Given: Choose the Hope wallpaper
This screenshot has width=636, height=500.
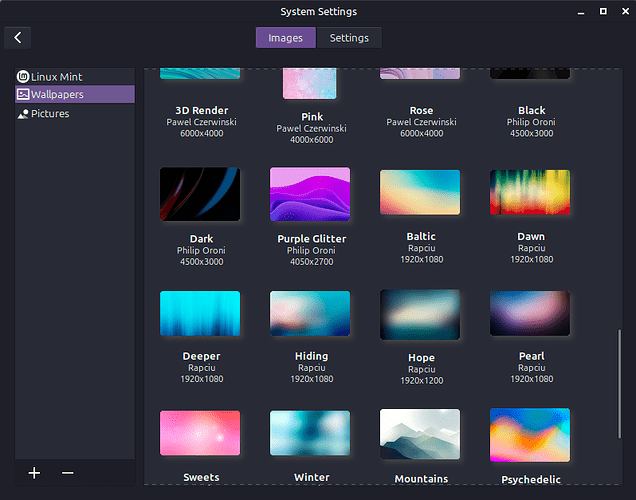Looking at the screenshot, I should tap(420, 314).
